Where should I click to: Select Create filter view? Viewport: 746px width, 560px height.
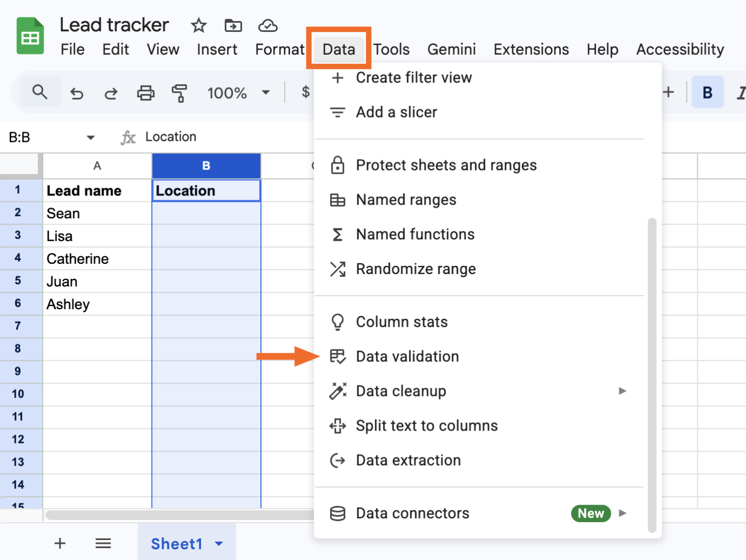pos(414,77)
